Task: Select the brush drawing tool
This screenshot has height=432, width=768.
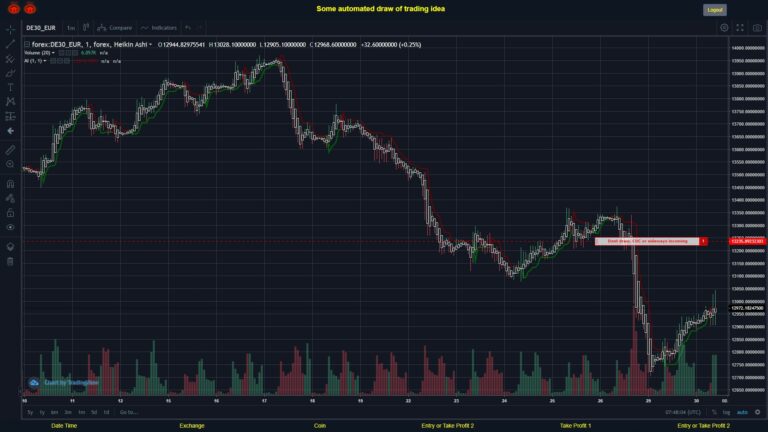Action: click(10, 73)
